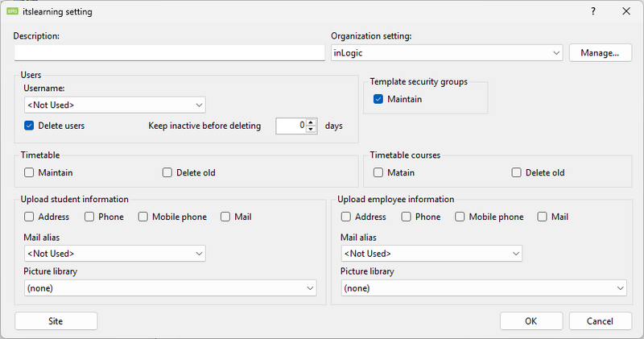Click the Manage... button
The image size is (644, 339).
[x=601, y=53]
